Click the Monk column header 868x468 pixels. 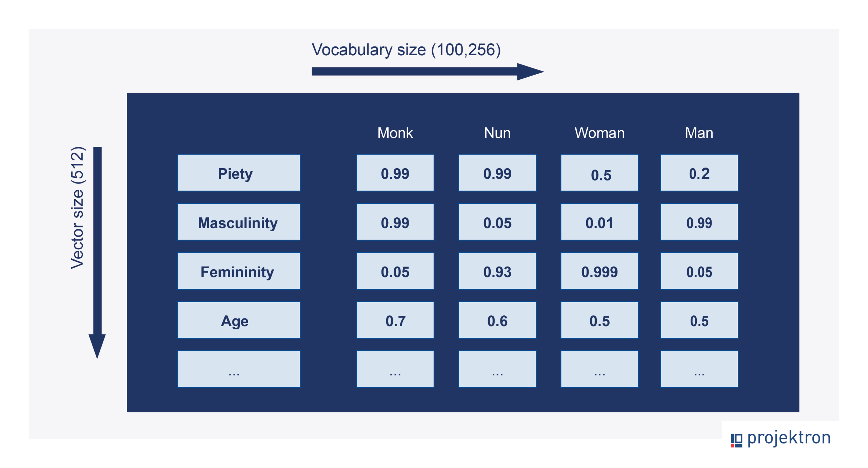pyautogui.click(x=395, y=133)
